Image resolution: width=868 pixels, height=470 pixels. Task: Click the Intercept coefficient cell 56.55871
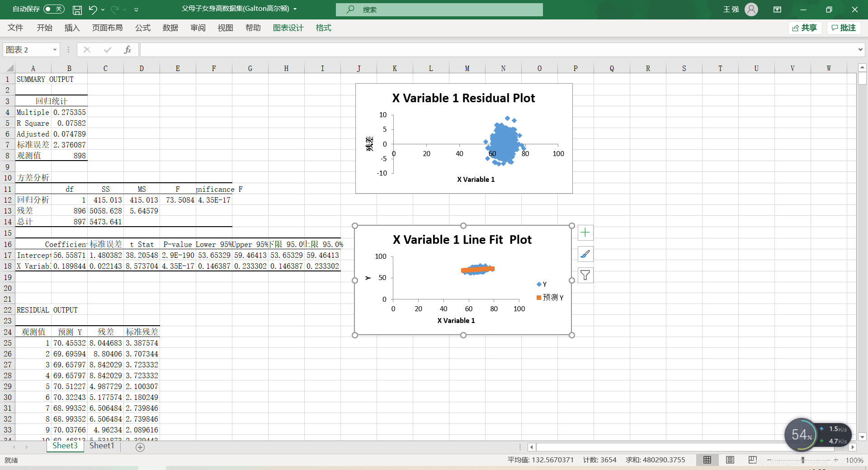(x=70, y=255)
